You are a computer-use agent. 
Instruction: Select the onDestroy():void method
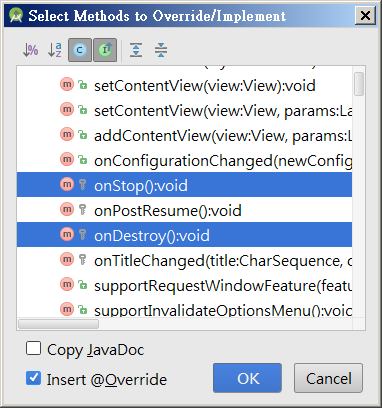point(184,235)
